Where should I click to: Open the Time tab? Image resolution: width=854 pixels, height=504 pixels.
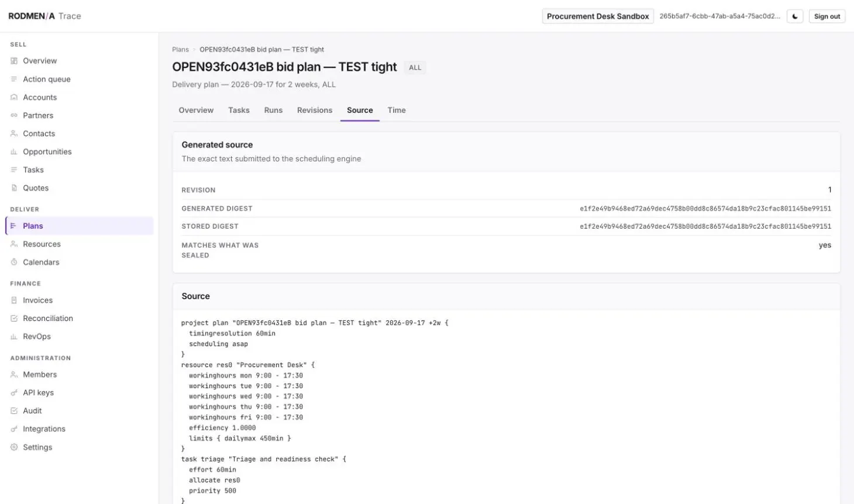tap(397, 110)
